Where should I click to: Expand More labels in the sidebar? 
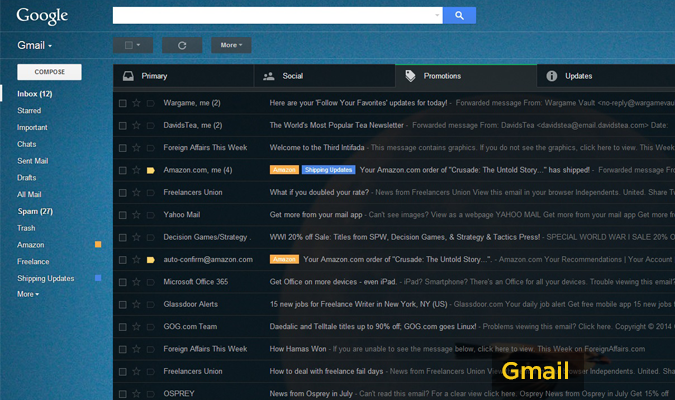pyautogui.click(x=28, y=294)
